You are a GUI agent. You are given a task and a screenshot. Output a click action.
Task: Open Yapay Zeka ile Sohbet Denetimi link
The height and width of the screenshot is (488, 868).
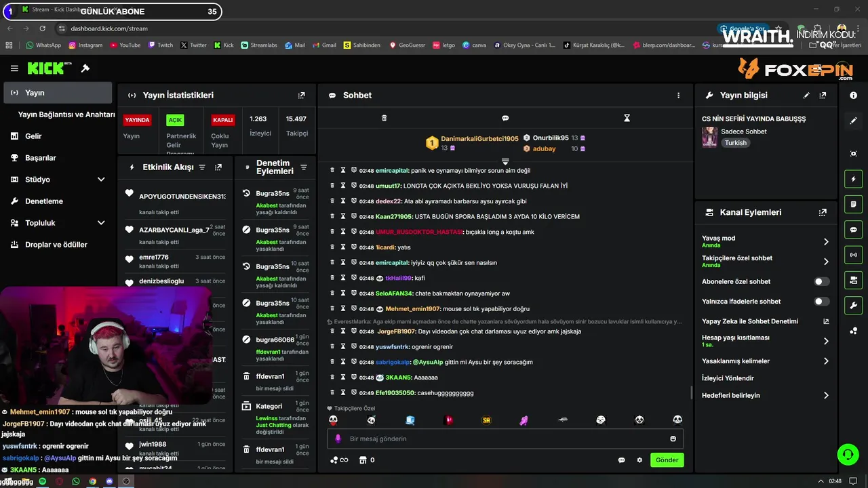click(x=766, y=321)
